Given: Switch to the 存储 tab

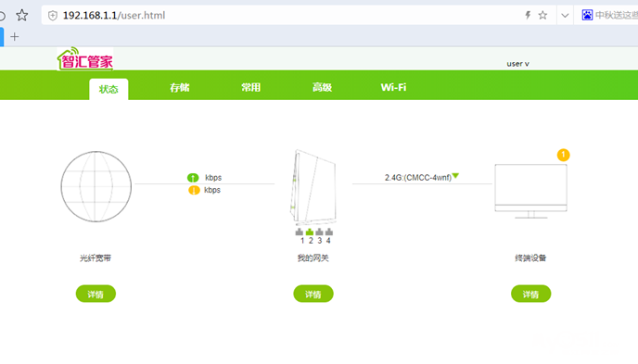Looking at the screenshot, I should point(180,87).
